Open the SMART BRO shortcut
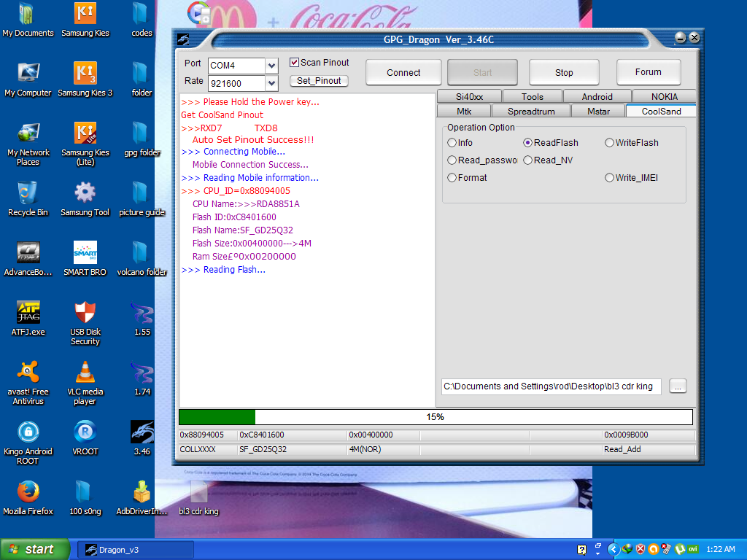Screen dimensions: 747x560 85,253
